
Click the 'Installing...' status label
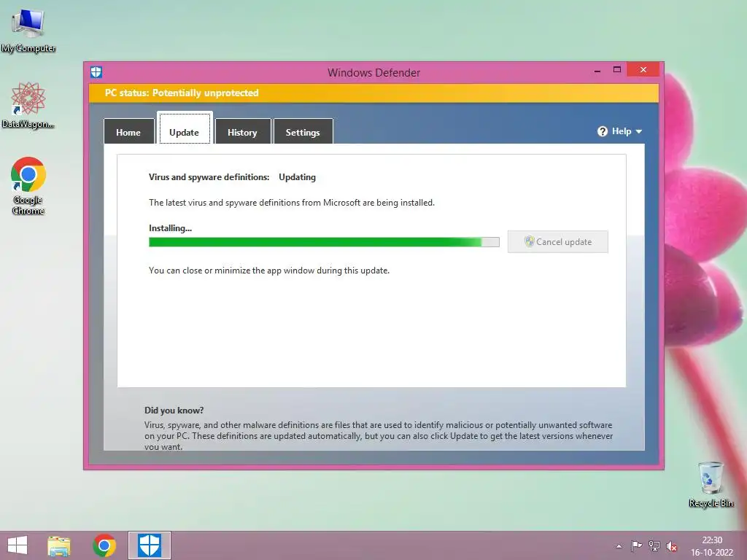[x=170, y=228]
